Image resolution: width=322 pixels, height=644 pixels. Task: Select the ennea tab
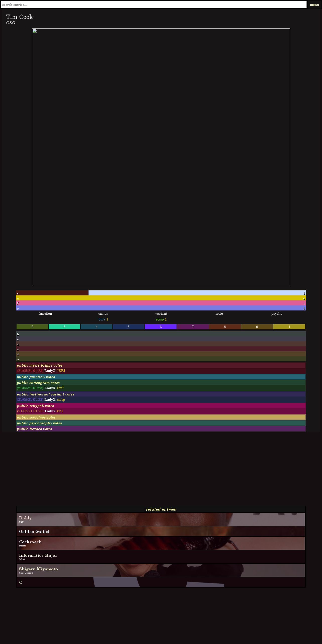[x=103, y=313]
